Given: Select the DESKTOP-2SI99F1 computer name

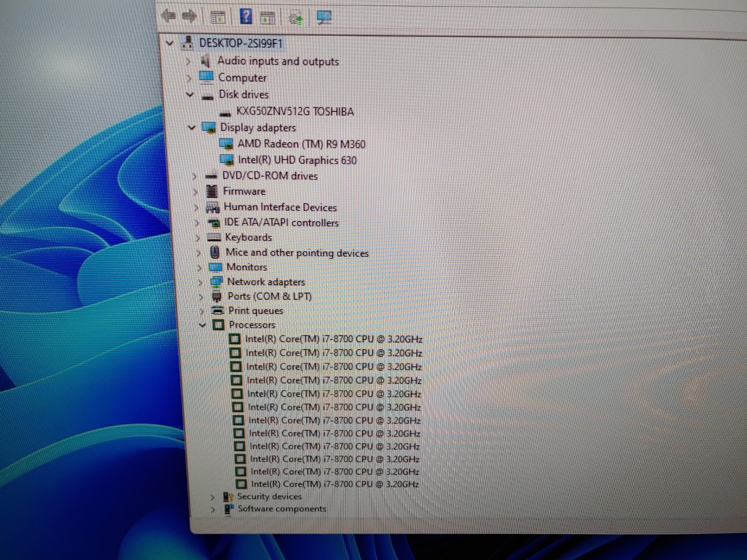Looking at the screenshot, I should point(241,44).
